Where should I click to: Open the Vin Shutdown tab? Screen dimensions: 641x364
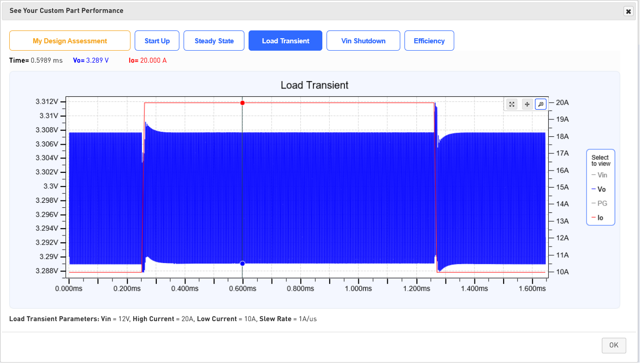click(363, 41)
